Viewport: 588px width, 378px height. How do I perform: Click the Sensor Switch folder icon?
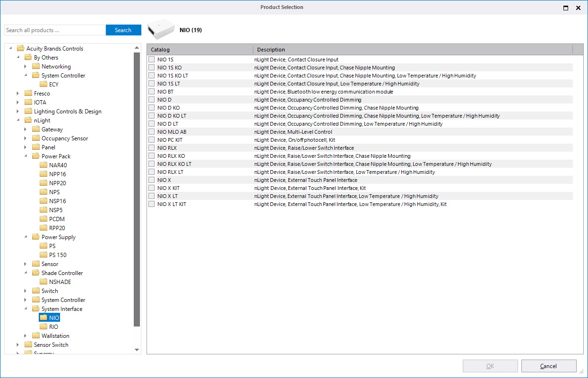coord(28,345)
